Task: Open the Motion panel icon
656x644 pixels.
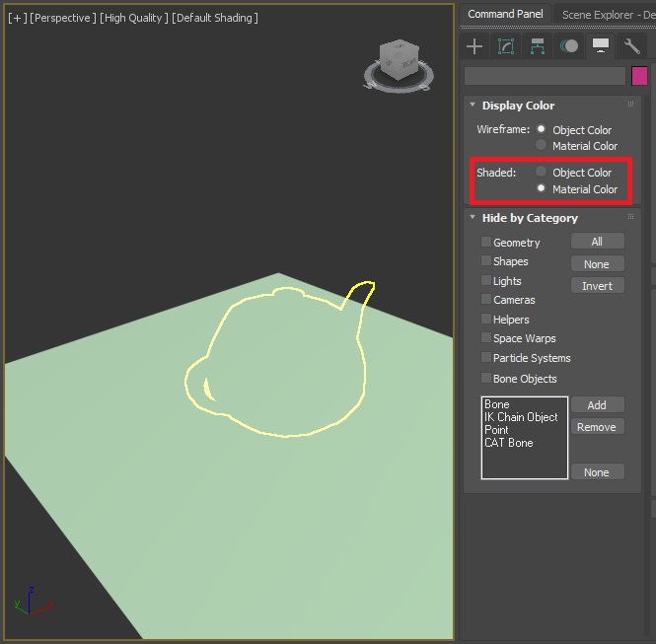Action: 569,46
